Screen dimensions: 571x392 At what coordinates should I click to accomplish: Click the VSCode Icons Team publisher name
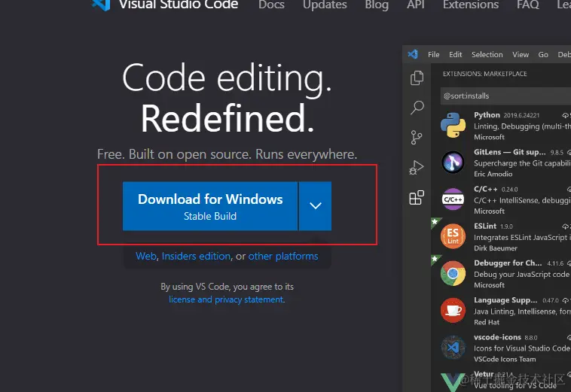pos(505,360)
